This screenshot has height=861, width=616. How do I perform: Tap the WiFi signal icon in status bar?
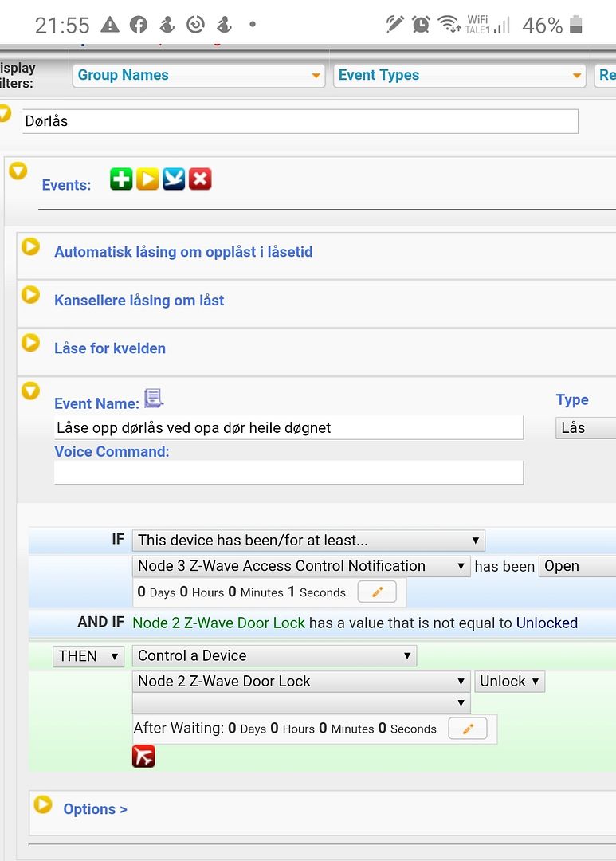(449, 24)
